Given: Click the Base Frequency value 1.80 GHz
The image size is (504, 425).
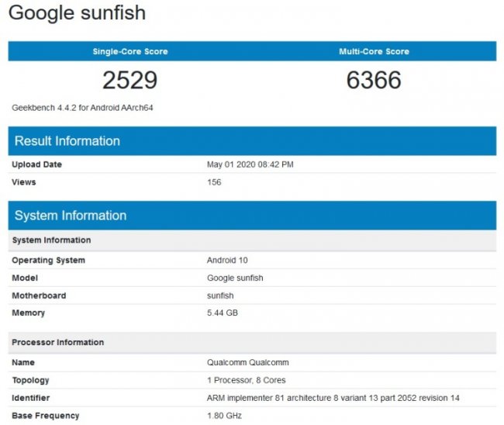Looking at the screenshot, I should [225, 416].
